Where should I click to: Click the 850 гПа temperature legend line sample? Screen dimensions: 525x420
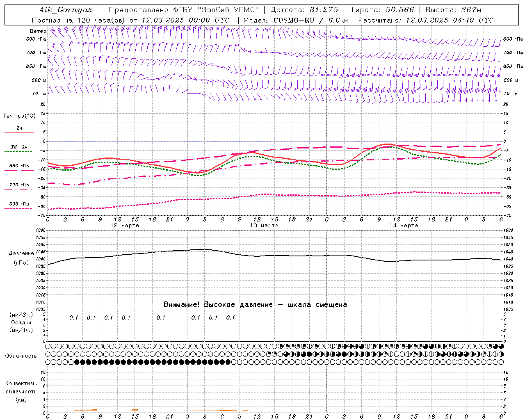18,171
